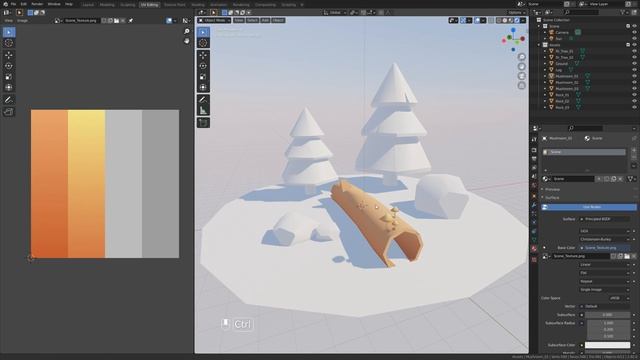Image resolution: width=640 pixels, height=360 pixels.
Task: Open the 3D viewport View menu button
Action: [239, 20]
